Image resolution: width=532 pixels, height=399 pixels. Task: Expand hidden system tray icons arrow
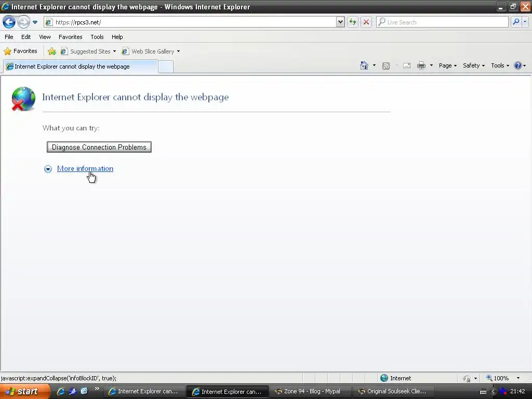tap(494, 392)
